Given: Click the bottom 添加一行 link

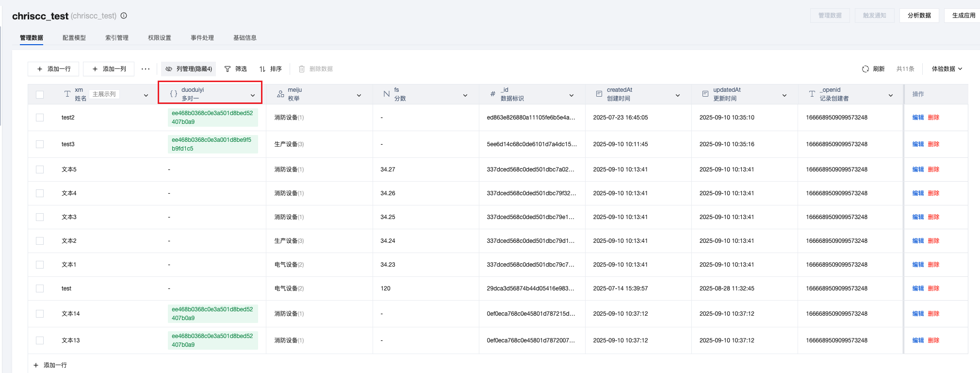Looking at the screenshot, I should point(50,365).
